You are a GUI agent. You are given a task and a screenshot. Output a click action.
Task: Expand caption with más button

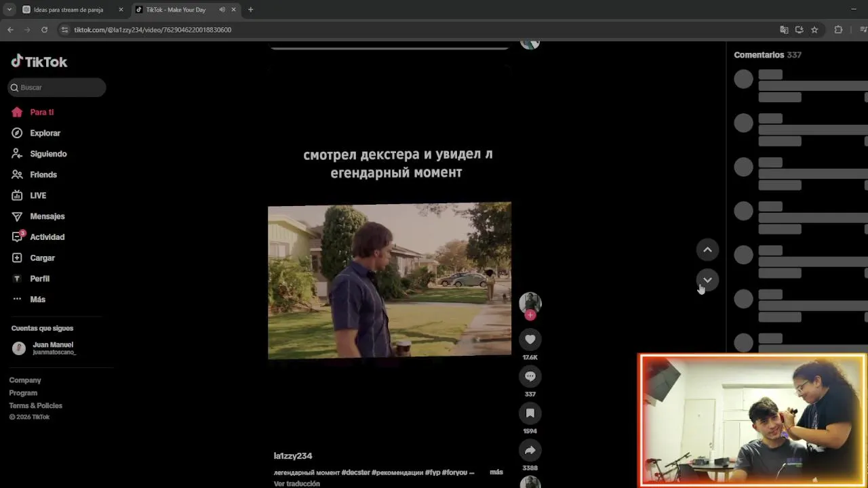tap(496, 472)
